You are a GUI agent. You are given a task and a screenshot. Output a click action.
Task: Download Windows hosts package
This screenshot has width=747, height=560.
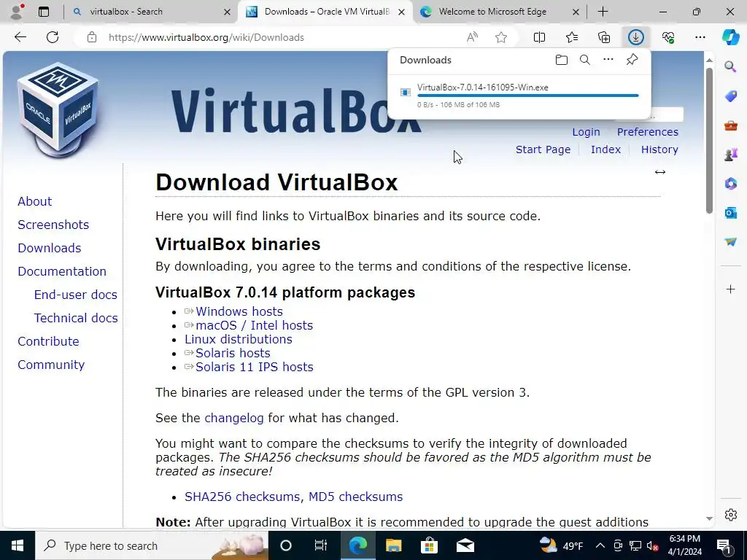tap(239, 311)
